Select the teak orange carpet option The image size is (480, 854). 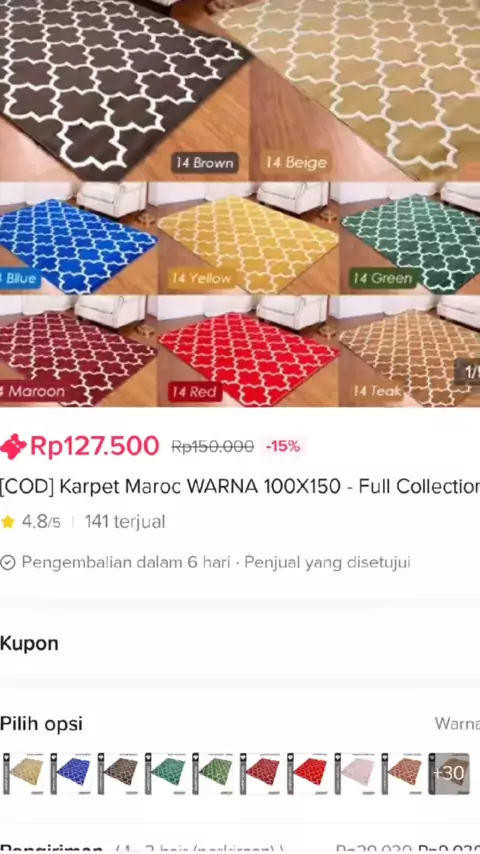click(x=402, y=773)
